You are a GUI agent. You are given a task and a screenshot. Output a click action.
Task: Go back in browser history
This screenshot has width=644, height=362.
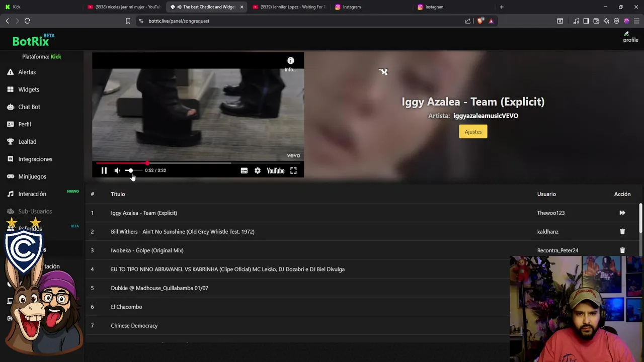coord(8,21)
